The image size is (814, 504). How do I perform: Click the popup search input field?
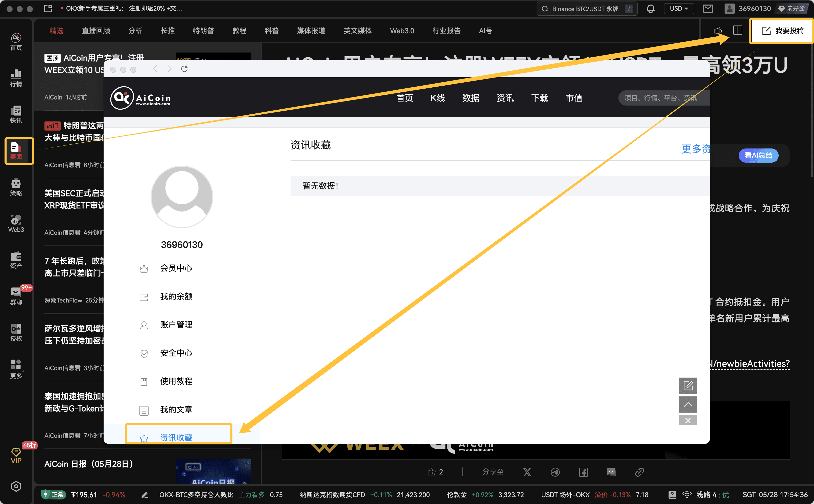(664, 98)
